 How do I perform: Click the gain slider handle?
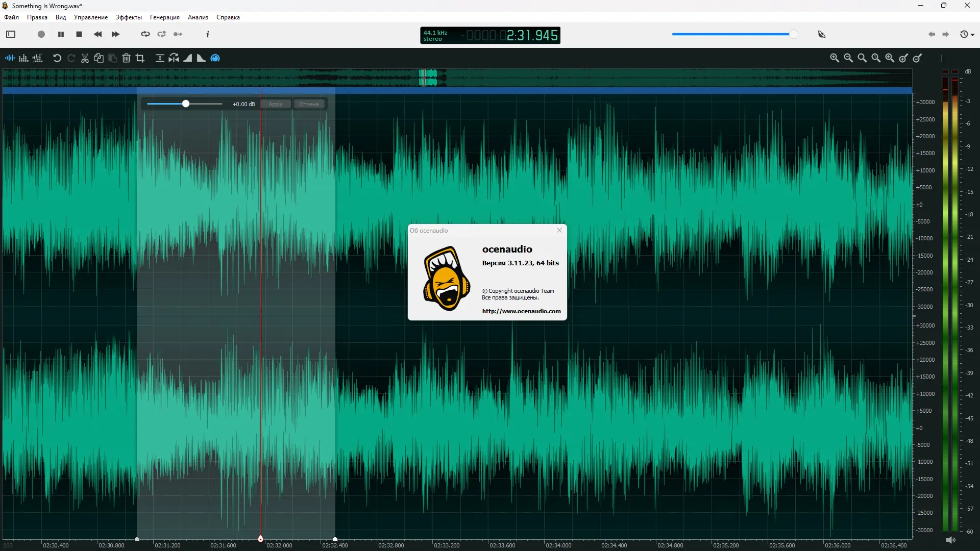point(186,104)
